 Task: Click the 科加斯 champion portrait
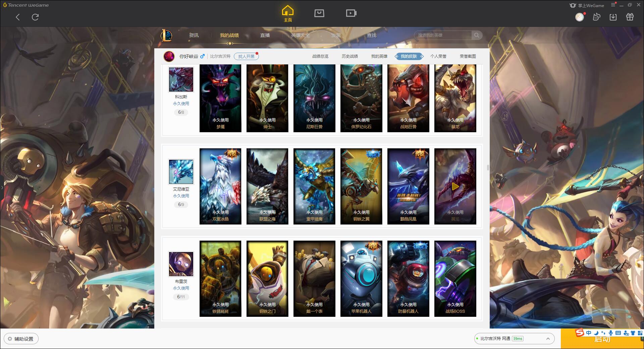(x=181, y=80)
